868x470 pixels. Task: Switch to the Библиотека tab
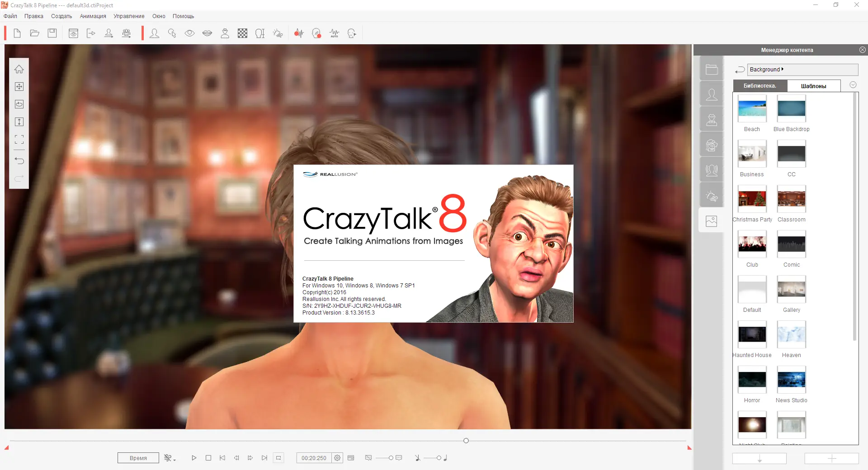[759, 85]
